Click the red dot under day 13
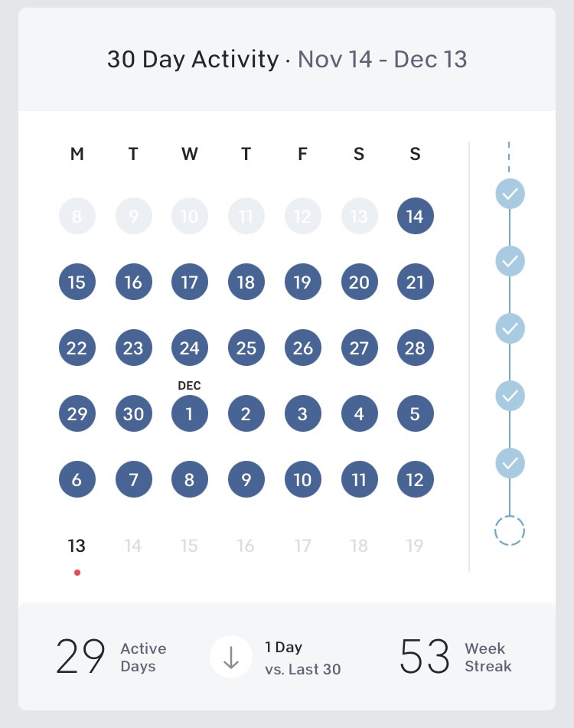This screenshot has width=574, height=728. pyautogui.click(x=77, y=572)
